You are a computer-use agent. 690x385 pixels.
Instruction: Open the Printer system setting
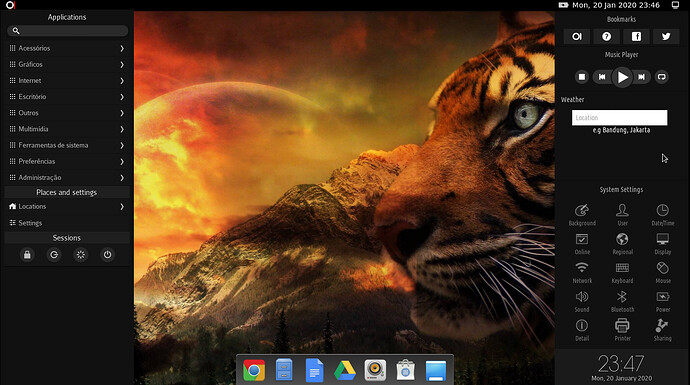coord(622,330)
